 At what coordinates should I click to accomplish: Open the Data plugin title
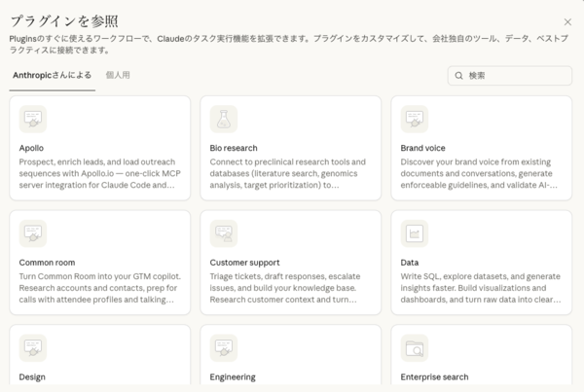pyautogui.click(x=411, y=262)
